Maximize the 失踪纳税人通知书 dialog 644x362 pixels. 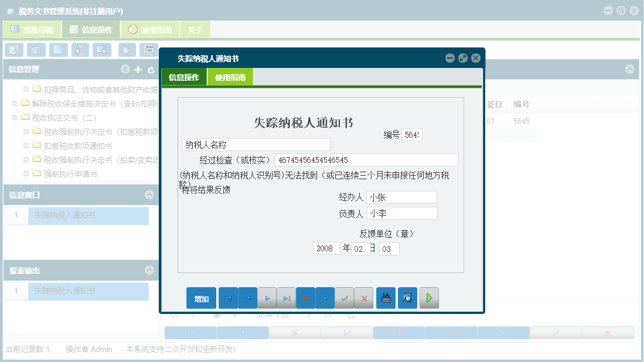463,58
